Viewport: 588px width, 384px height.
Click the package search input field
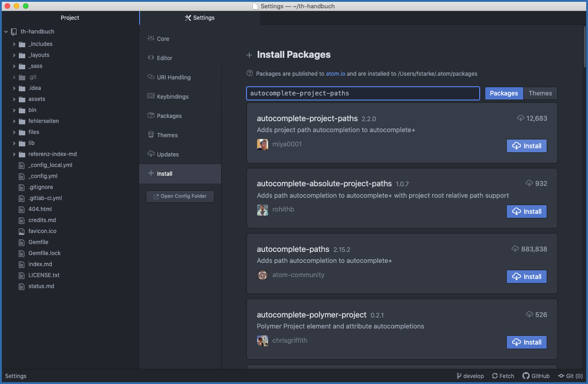tap(363, 93)
